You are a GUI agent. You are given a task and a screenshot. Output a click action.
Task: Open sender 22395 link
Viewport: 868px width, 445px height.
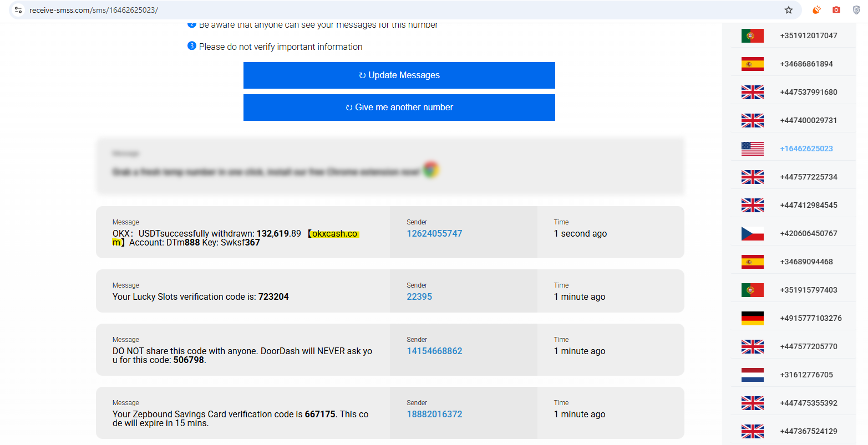(x=419, y=297)
